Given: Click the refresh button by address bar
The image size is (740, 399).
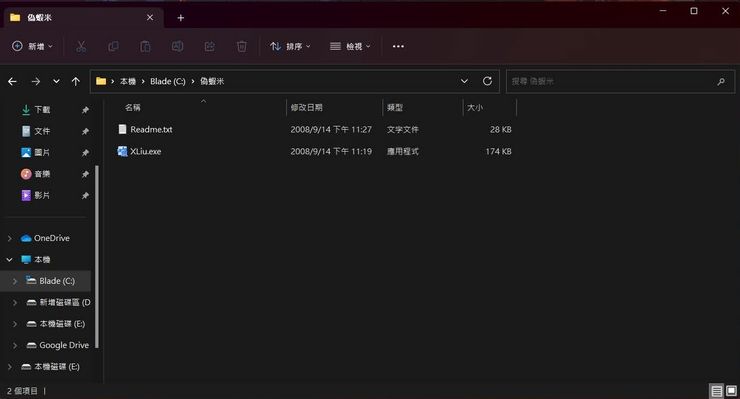Looking at the screenshot, I should [487, 81].
